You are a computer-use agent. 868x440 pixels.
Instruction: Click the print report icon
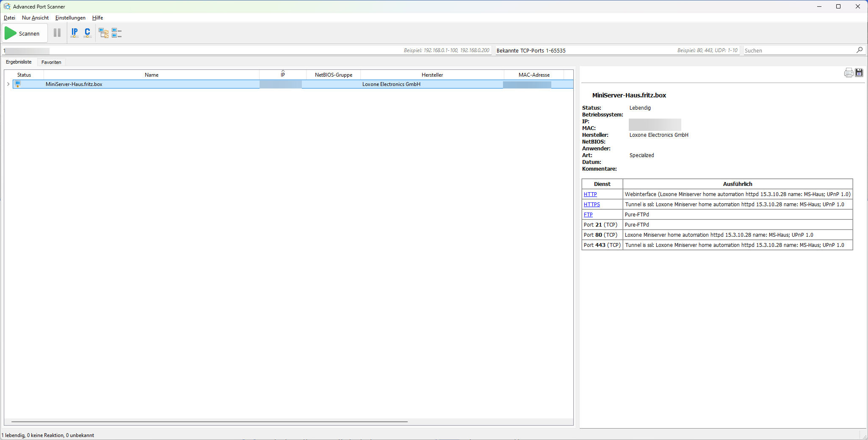point(849,73)
